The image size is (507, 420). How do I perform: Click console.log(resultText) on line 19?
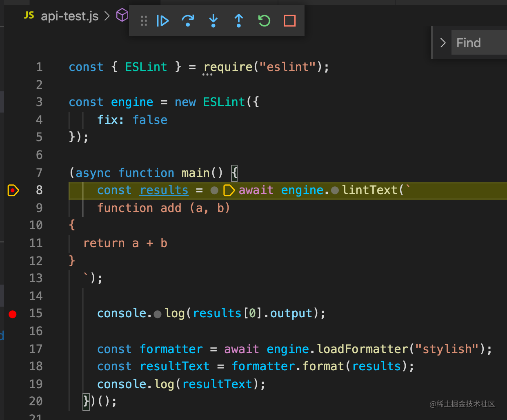pos(181,384)
